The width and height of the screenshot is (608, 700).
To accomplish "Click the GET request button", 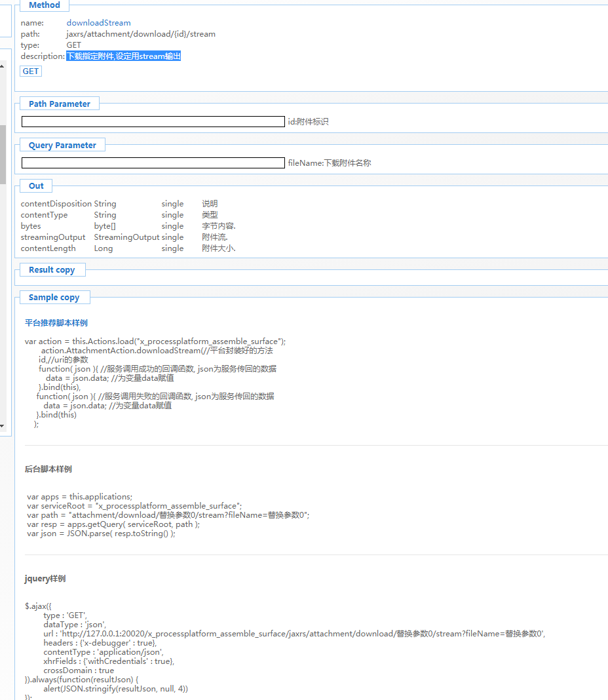I will (x=31, y=71).
